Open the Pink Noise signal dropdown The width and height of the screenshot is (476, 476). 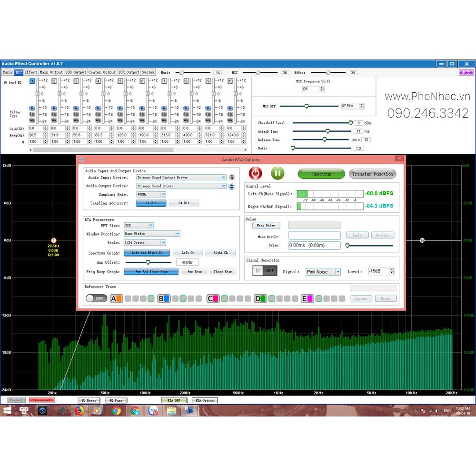[x=338, y=272]
